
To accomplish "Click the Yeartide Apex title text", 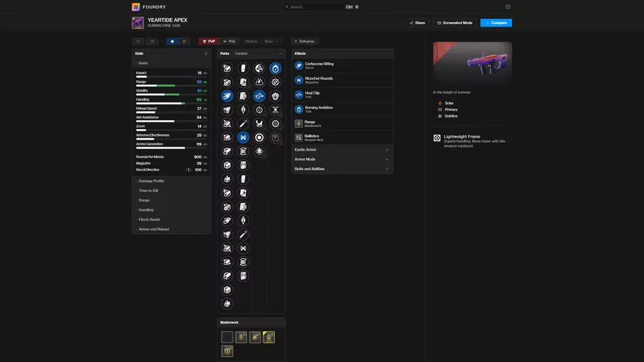I will point(167,20).
